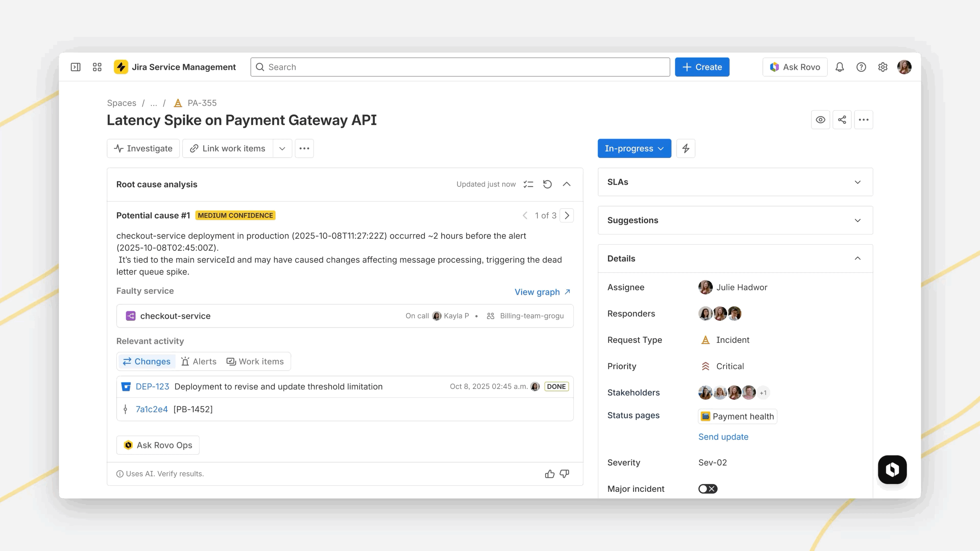Expand the SLAs panel
This screenshot has height=551, width=980.
(857, 182)
